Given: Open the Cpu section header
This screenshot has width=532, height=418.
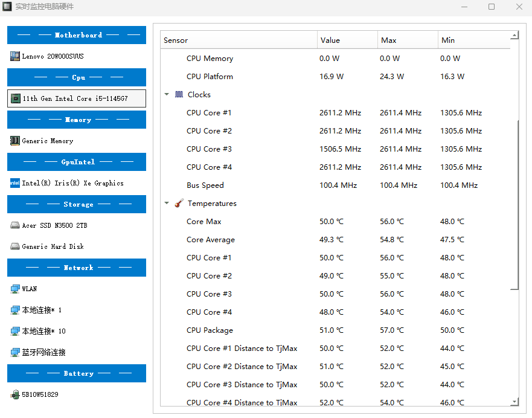Looking at the screenshot, I should 77,77.
